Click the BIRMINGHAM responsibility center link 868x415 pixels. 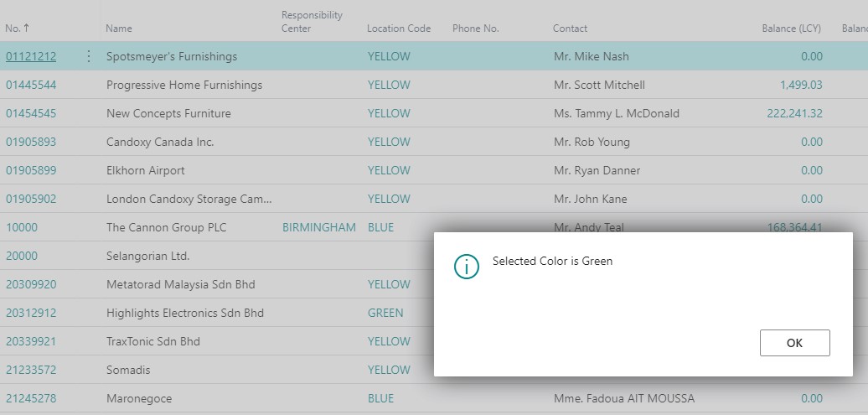click(318, 228)
